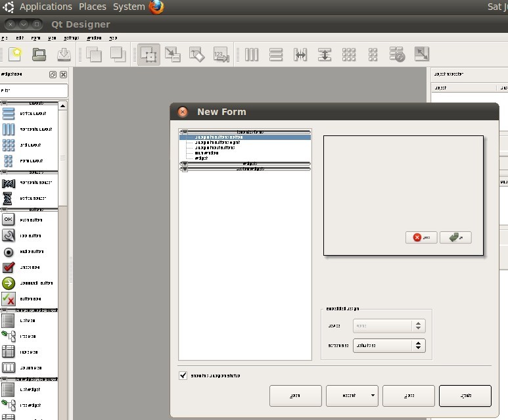The height and width of the screenshot is (420, 508).
Task: Pick the List Widget item icon
Action: (8, 390)
